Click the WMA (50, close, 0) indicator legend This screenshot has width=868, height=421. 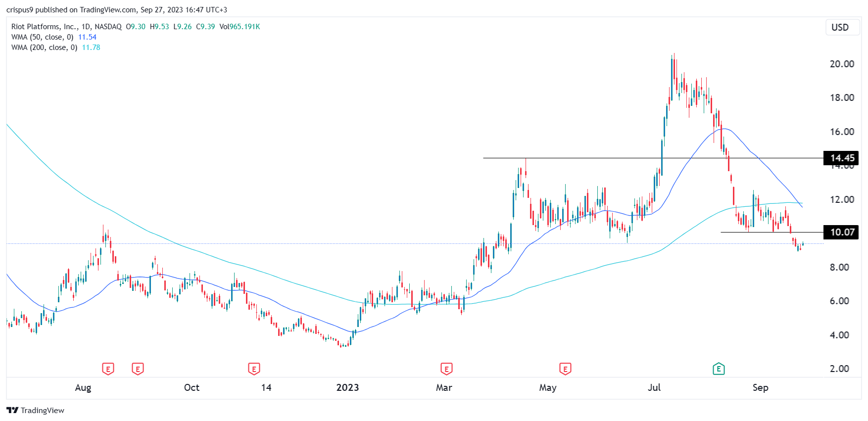[42, 37]
